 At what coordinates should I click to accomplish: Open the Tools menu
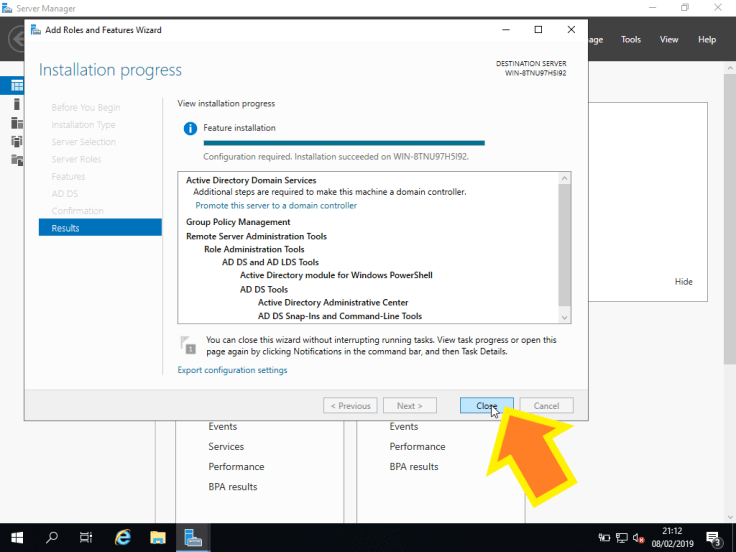pos(631,40)
